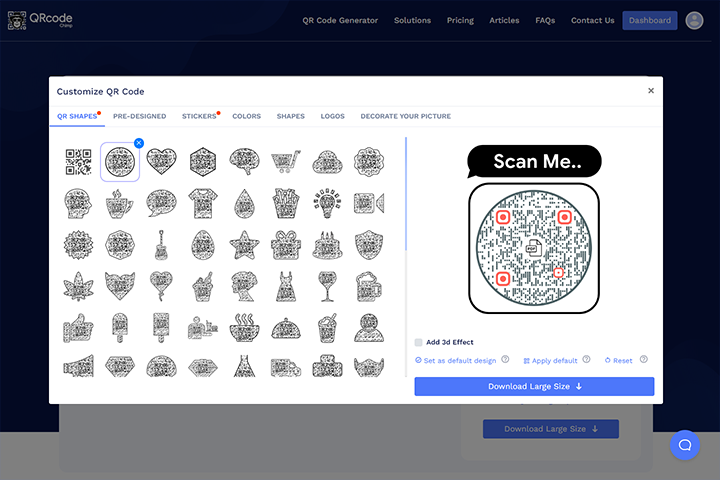Select the guitar QR shape
The width and height of the screenshot is (720, 480).
coord(161,245)
